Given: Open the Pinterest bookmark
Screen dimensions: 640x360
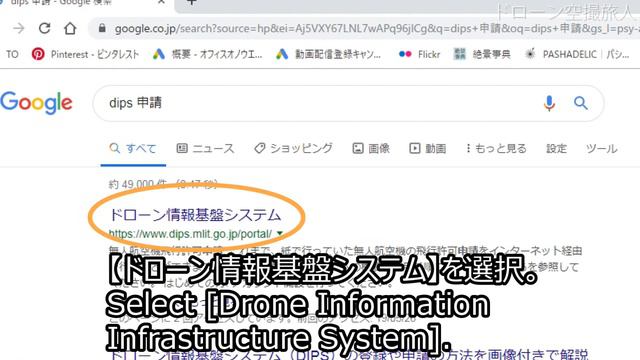Looking at the screenshot, I should 85,54.
